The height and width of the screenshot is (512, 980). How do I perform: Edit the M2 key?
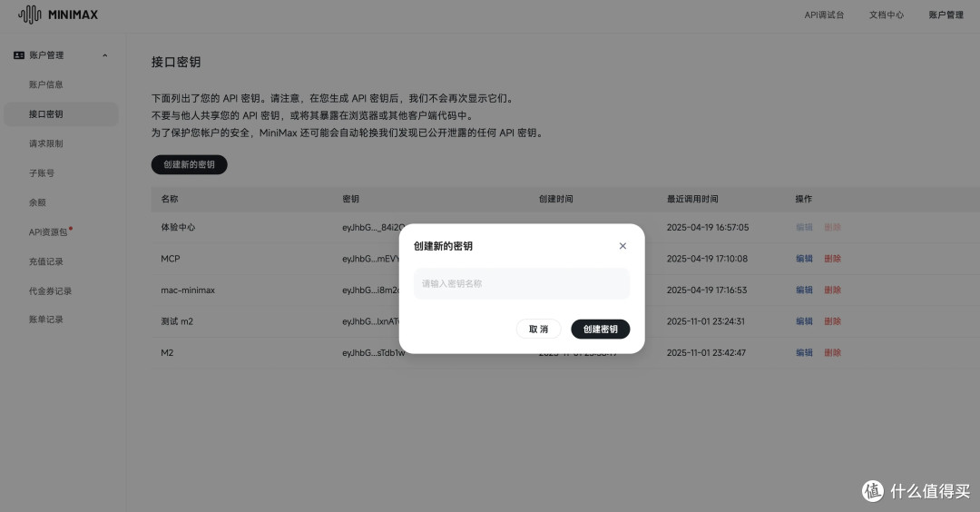[x=804, y=352]
